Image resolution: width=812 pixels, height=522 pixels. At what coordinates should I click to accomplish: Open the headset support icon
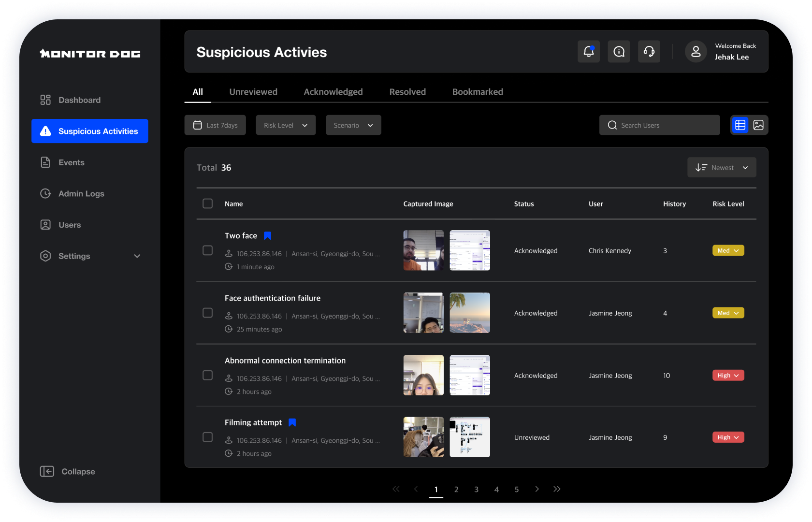pyautogui.click(x=649, y=52)
